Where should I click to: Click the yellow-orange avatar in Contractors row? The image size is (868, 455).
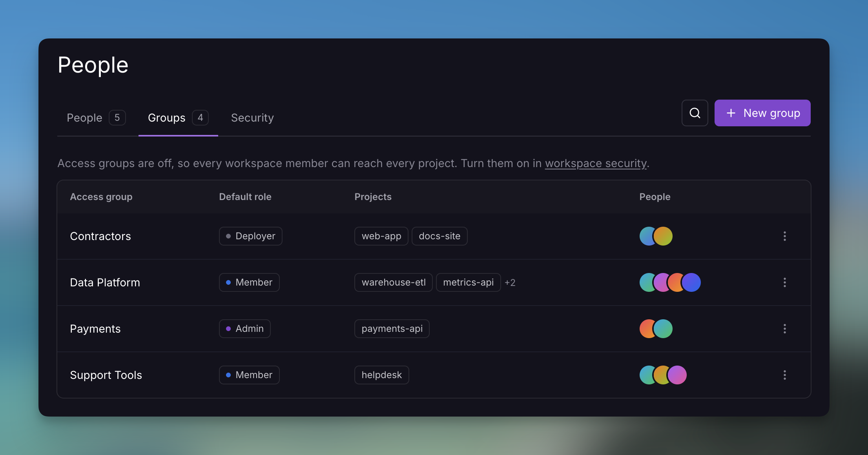point(663,236)
